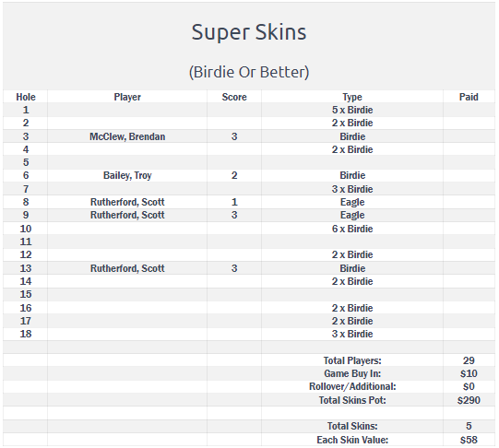The image size is (499, 448).
Task: Click the Each Skin Value $58 cell
Action: pyautogui.click(x=469, y=440)
